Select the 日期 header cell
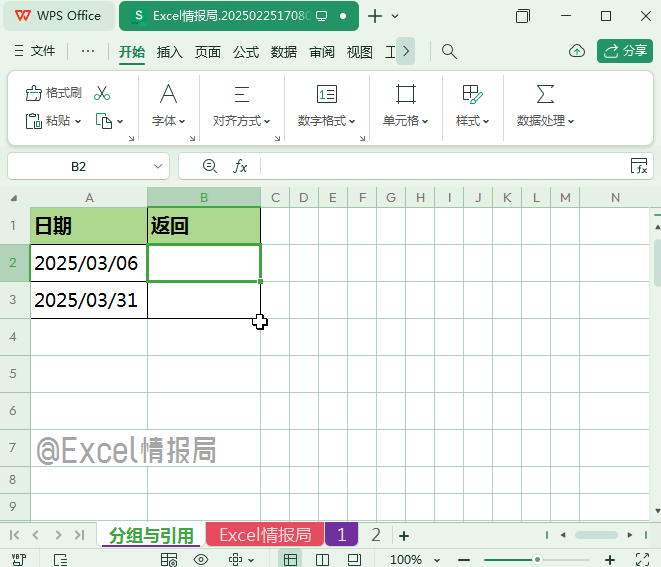 tap(89, 226)
